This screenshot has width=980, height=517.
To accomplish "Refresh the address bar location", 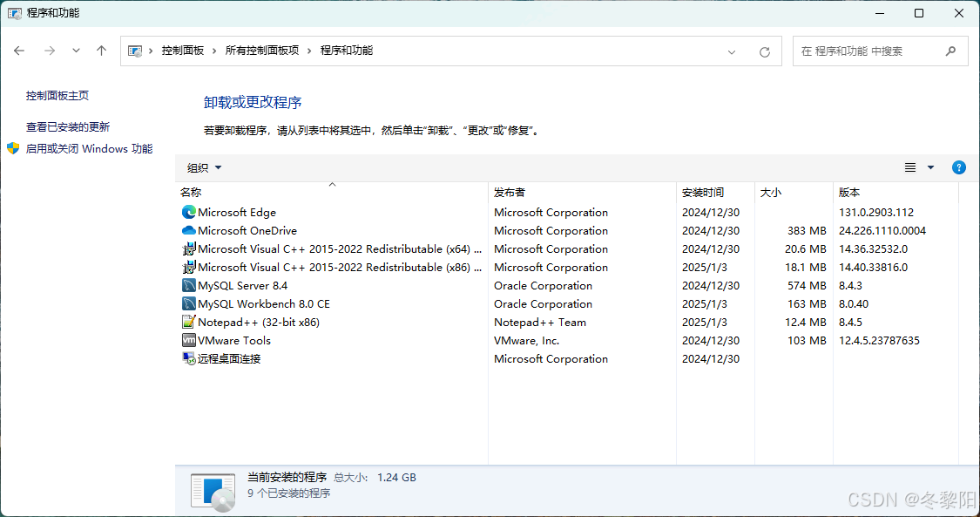I will click(764, 52).
